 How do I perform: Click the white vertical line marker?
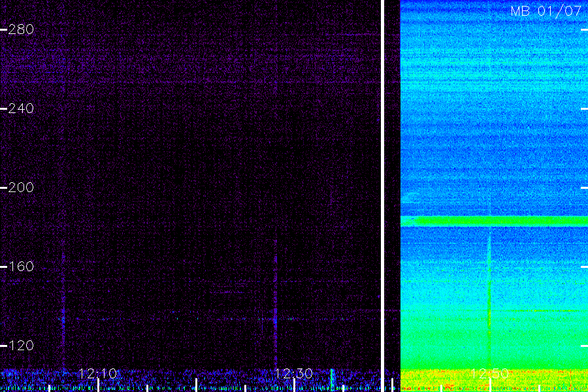(x=382, y=196)
